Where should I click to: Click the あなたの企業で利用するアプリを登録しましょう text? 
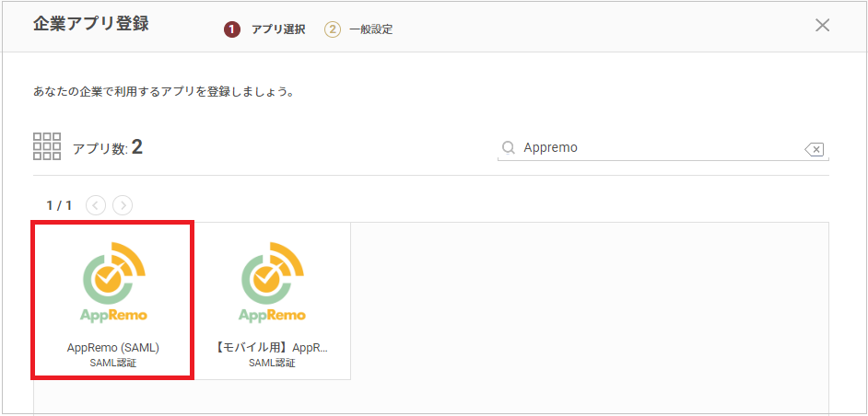163,91
